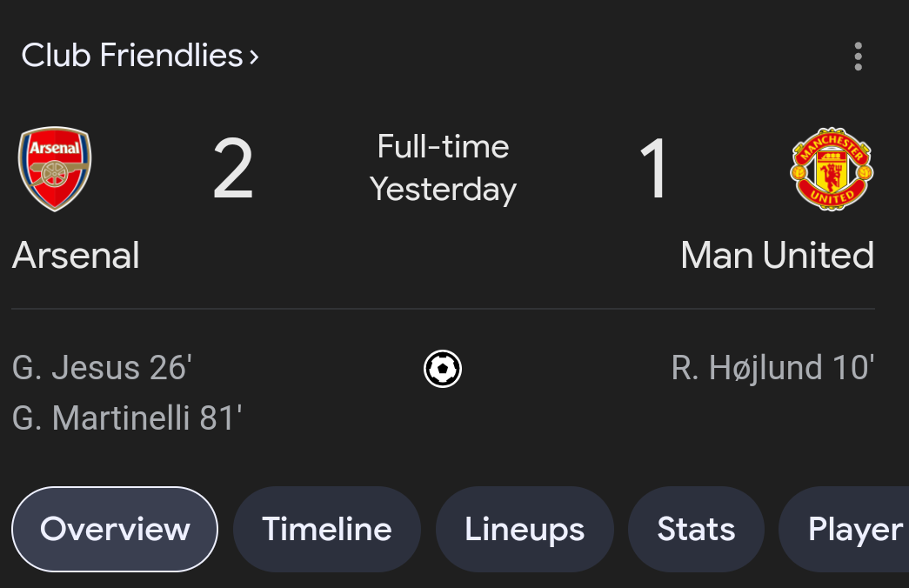
Task: Click Man United's score of 1
Action: 654,169
